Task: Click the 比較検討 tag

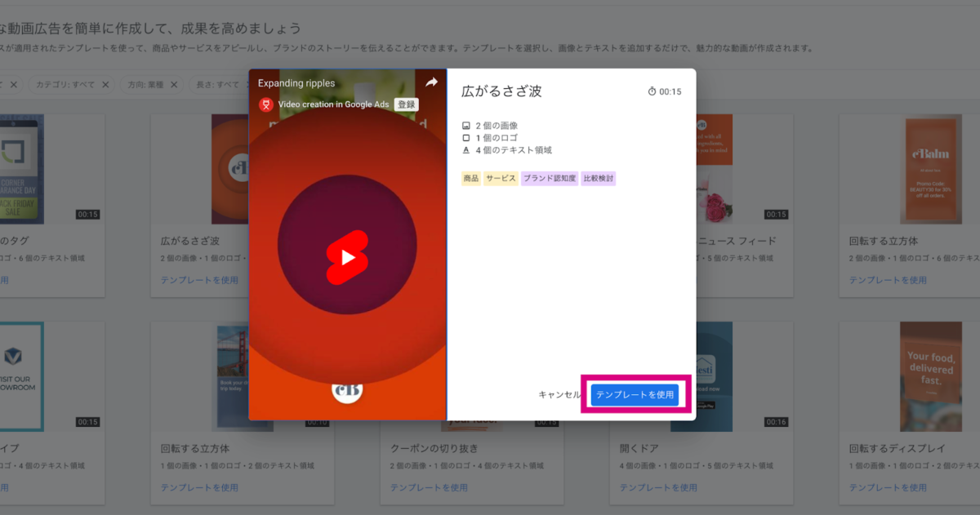Action: click(x=598, y=178)
